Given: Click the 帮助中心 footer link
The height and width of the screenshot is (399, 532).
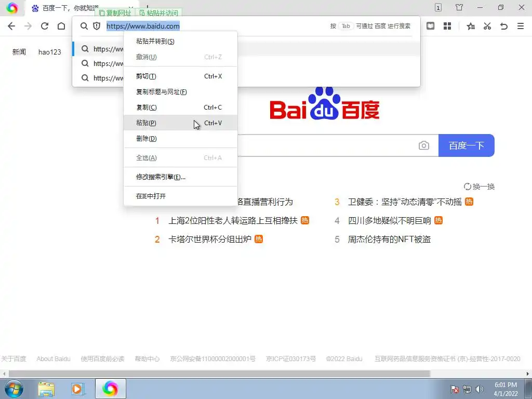Looking at the screenshot, I should tap(147, 358).
